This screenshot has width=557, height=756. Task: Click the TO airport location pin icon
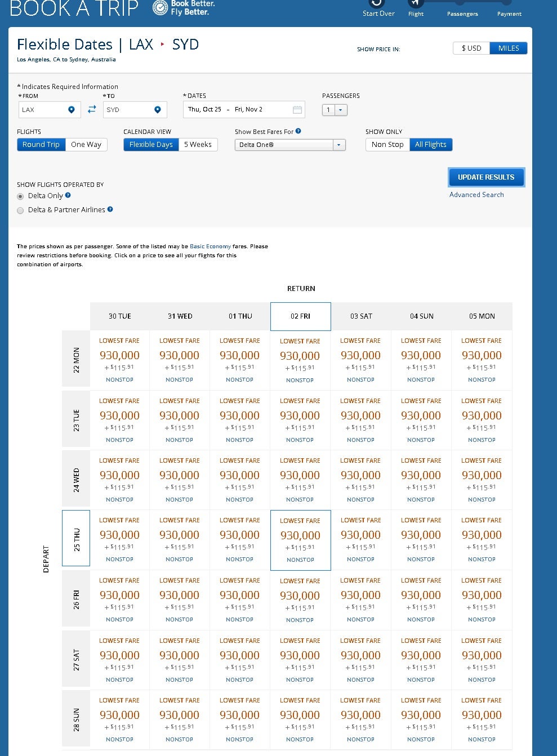(158, 110)
